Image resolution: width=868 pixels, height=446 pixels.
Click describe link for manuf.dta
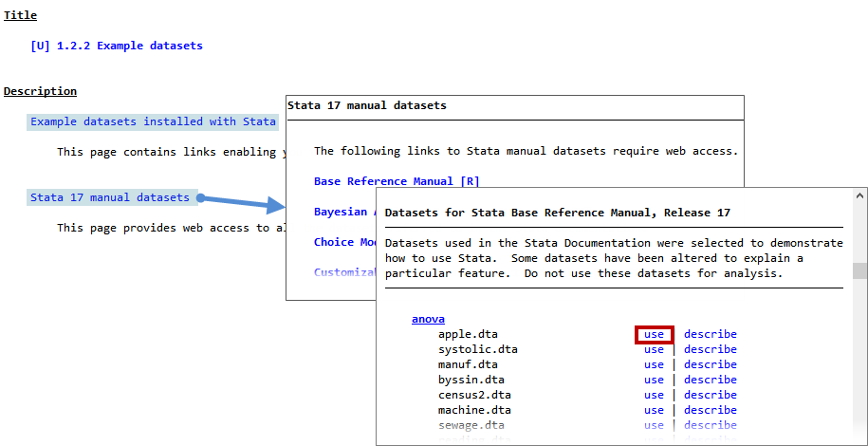[711, 364]
